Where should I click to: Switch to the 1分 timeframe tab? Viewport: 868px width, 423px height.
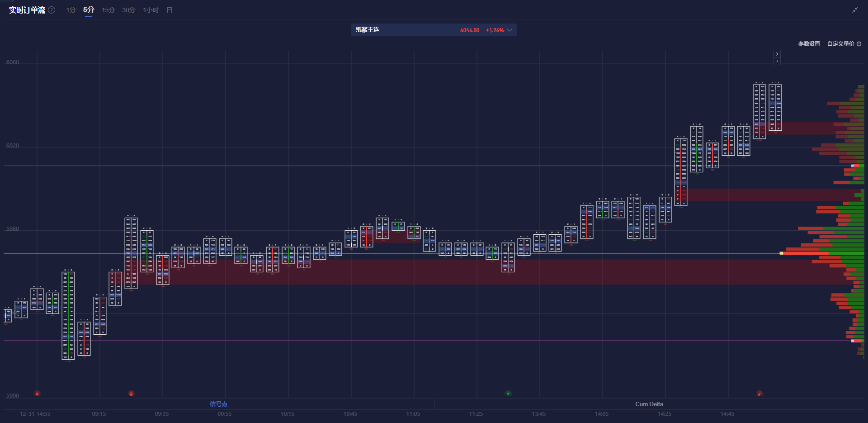point(71,10)
